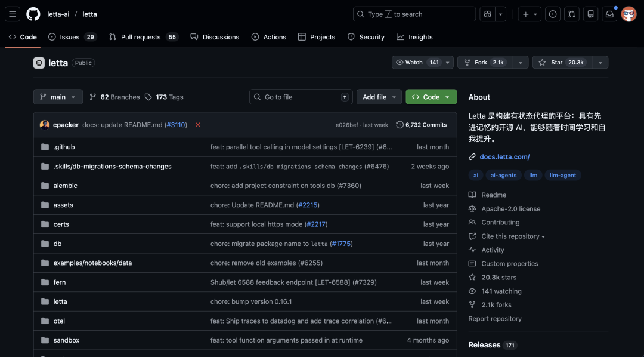
Task: Click the Go to file search field
Action: (x=300, y=96)
